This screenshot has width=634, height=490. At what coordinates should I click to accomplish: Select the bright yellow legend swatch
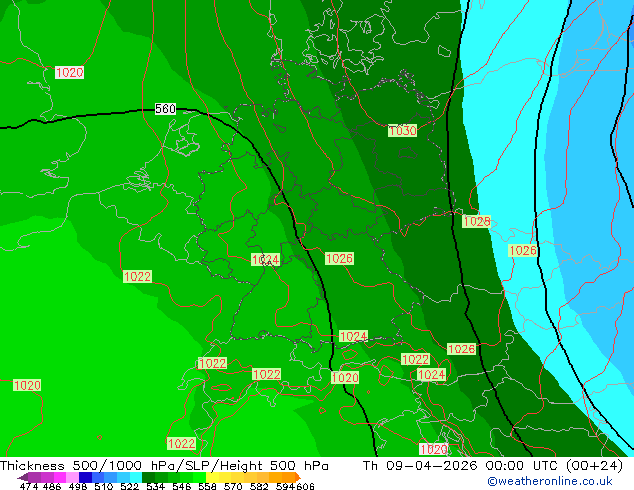(x=212, y=477)
